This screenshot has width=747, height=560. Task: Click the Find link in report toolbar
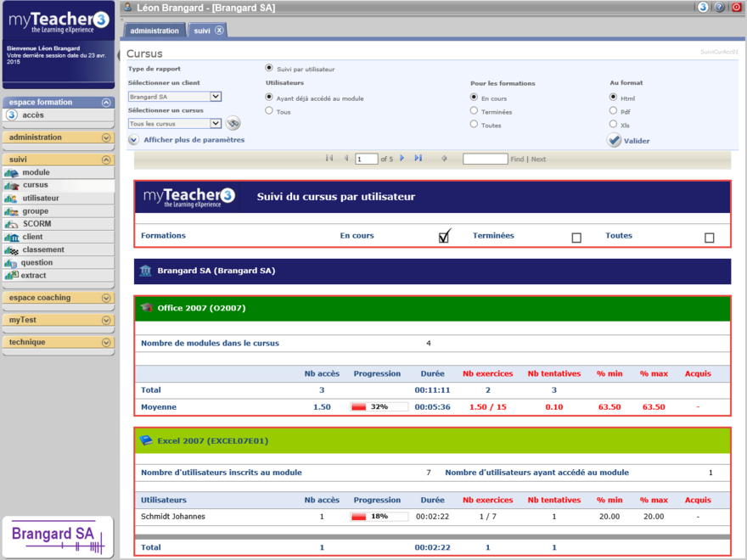click(517, 160)
